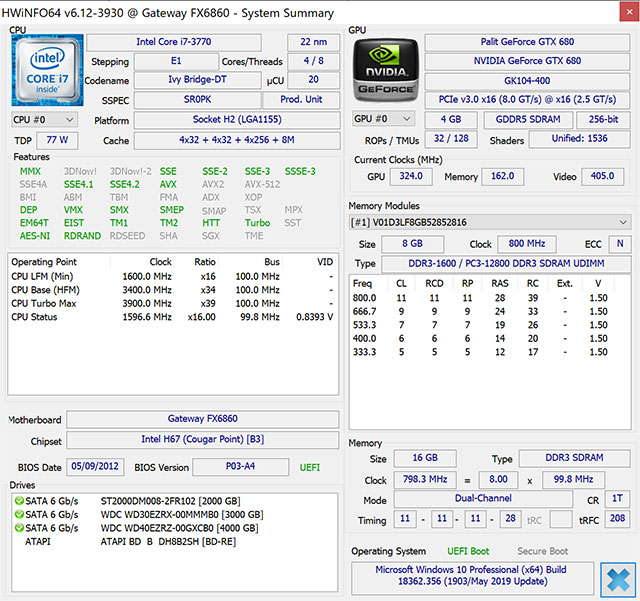Click the CPU Turbo Max row

coord(173,303)
